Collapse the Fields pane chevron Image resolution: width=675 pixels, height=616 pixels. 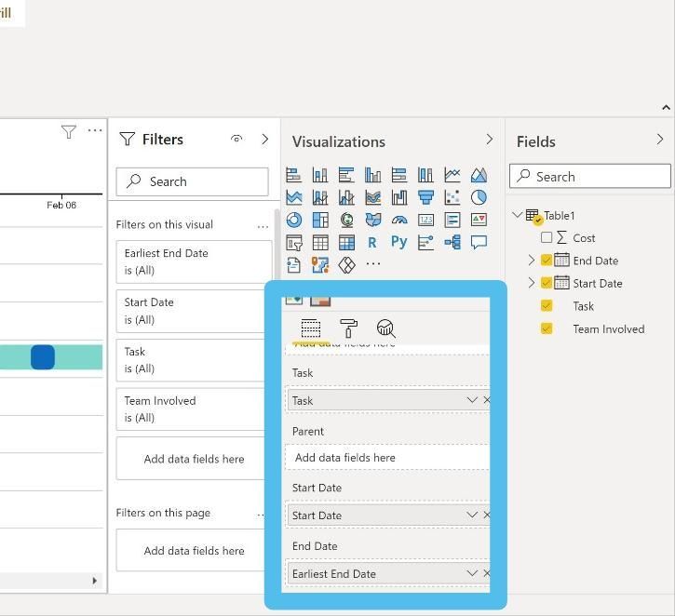point(660,139)
